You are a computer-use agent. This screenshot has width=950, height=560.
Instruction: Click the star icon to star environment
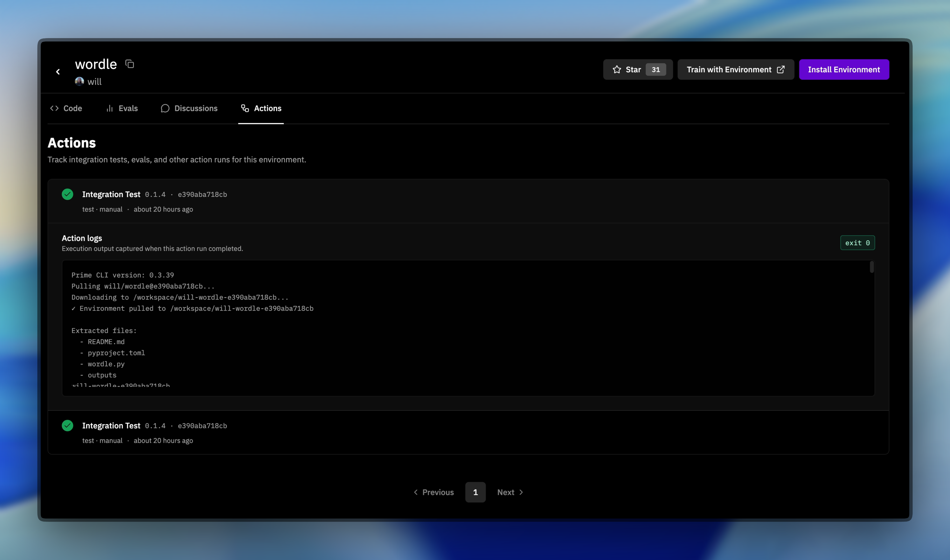[617, 69]
